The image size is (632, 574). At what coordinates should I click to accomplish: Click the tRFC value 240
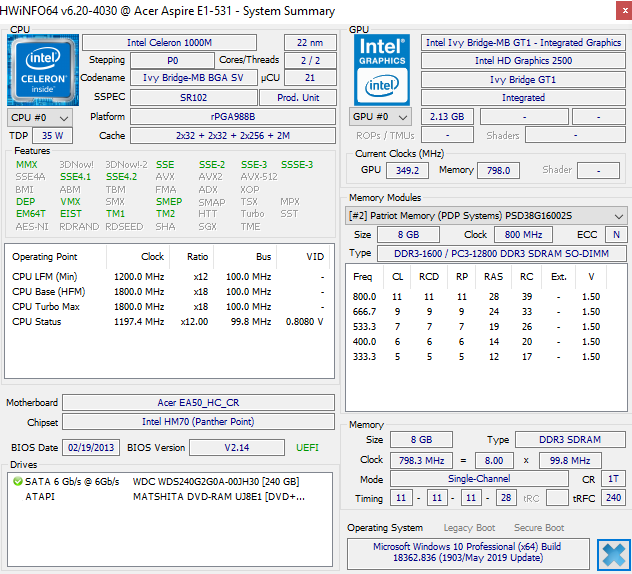point(613,497)
